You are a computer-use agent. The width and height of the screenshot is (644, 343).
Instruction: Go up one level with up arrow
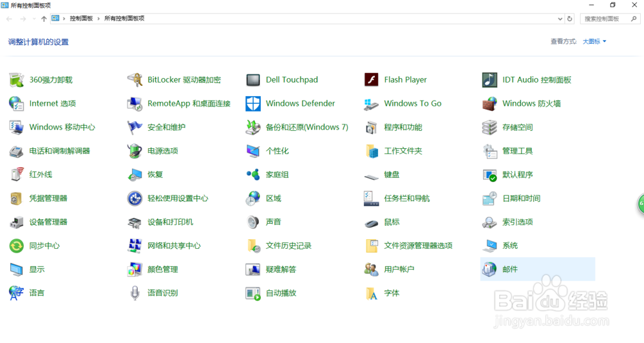pyautogui.click(x=44, y=19)
